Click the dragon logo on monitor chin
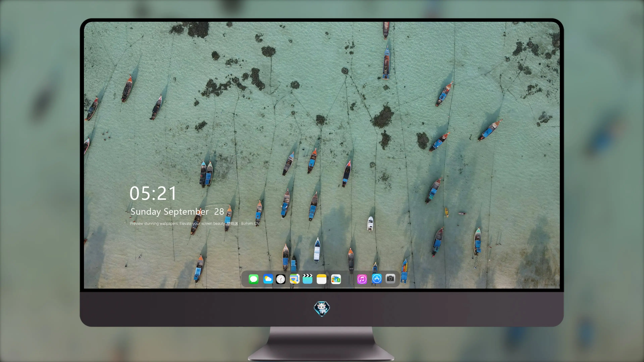Image resolution: width=644 pixels, height=362 pixels. point(322,309)
